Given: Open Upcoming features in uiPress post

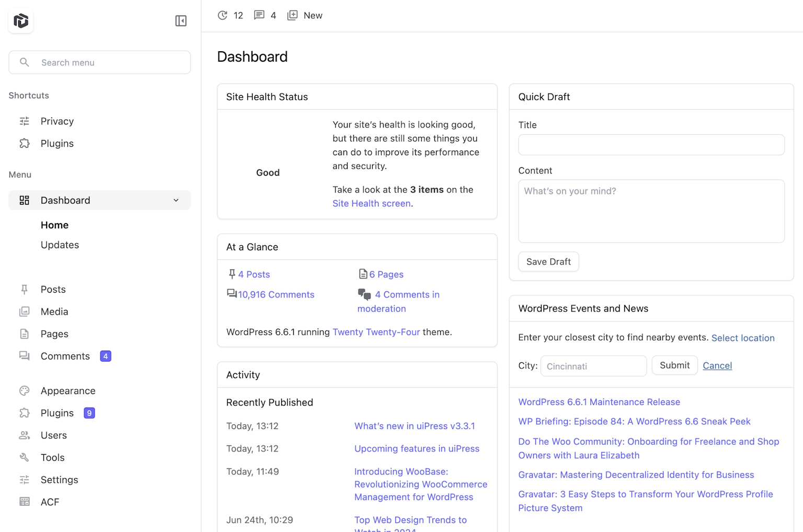Looking at the screenshot, I should coord(417,448).
